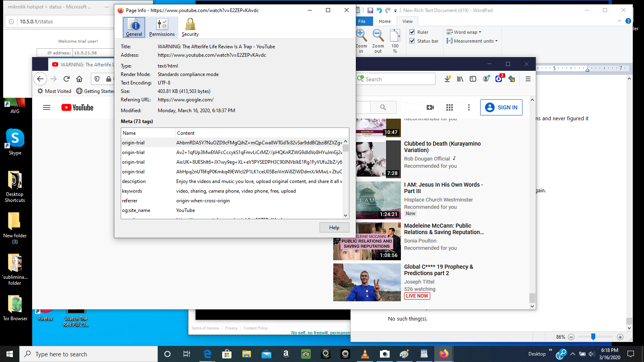
Task: Click Firefox tracking protection shield icon
Action: (x=97, y=79)
